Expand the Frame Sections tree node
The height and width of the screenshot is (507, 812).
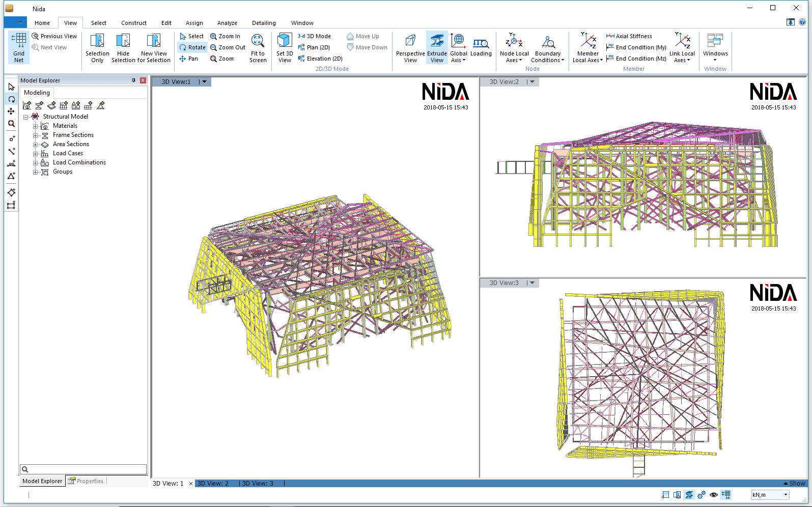(36, 135)
